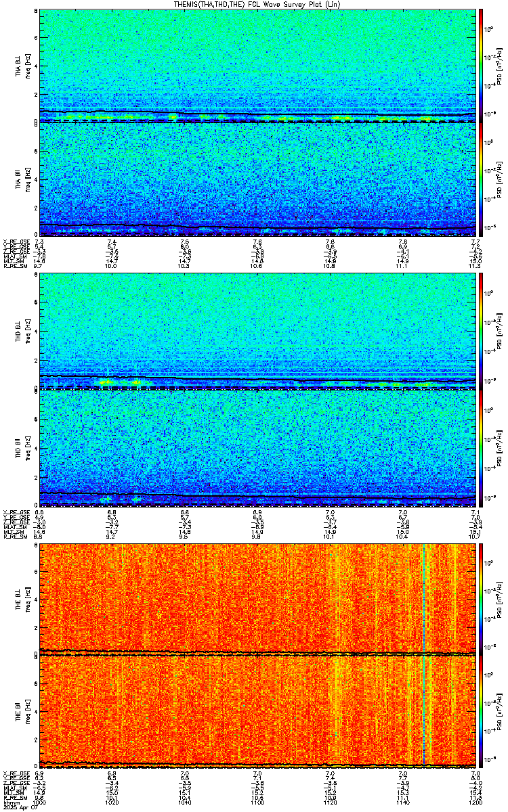508x812 pixels.
Task: Select the THA B-perpendicular spectrogram panel
Action: 258,66
